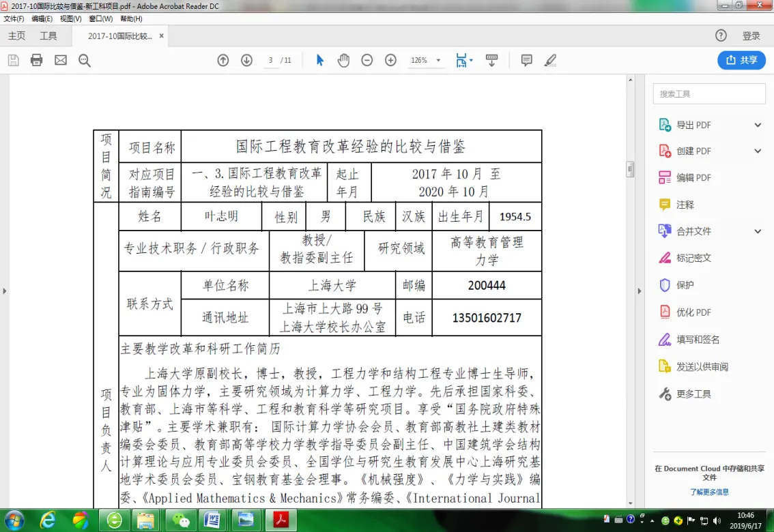Select the highlight pen tool
Screen dimensions: 774x532
pos(550,60)
